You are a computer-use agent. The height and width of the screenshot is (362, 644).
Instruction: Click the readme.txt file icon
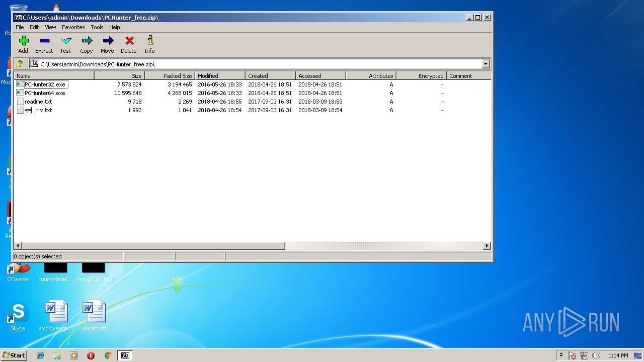20,102
